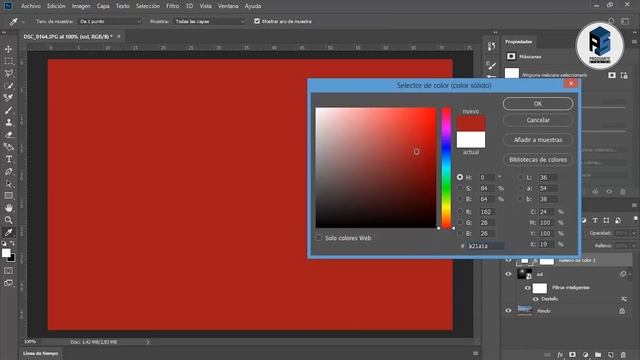Viewport: 640px width, 360px height.
Task: Hide the sol layer
Action: click(508, 274)
